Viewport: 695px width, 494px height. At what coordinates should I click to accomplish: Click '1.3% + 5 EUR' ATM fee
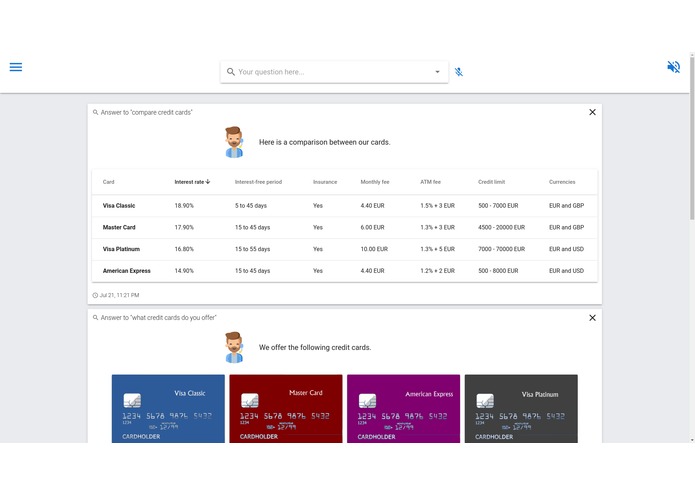click(437, 249)
